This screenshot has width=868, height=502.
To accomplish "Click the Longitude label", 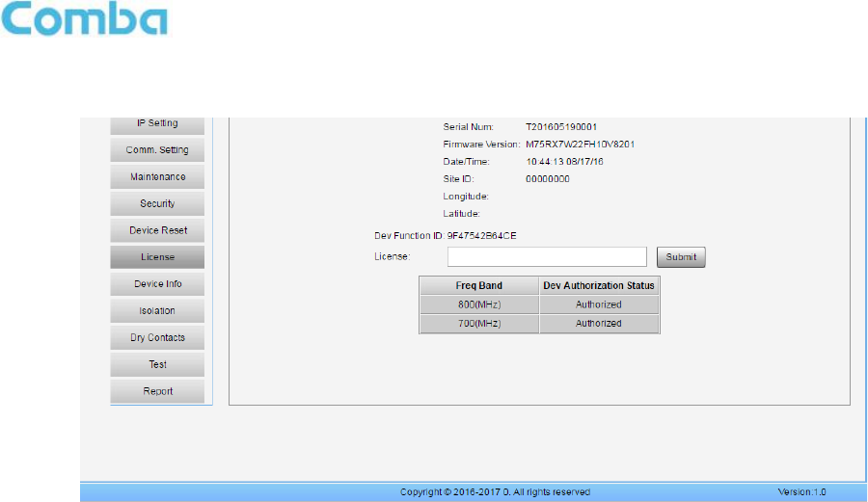I will tap(466, 197).
